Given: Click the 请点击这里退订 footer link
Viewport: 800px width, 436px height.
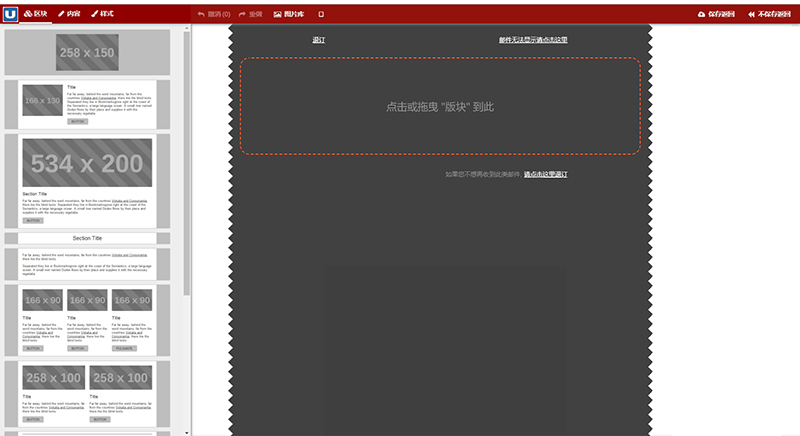Looking at the screenshot, I should tap(545, 174).
